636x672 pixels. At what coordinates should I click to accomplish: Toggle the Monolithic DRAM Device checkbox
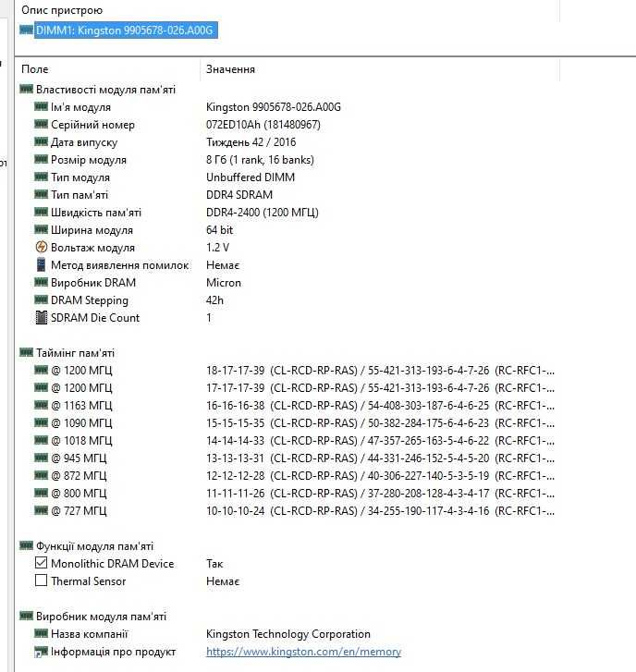coord(42,563)
